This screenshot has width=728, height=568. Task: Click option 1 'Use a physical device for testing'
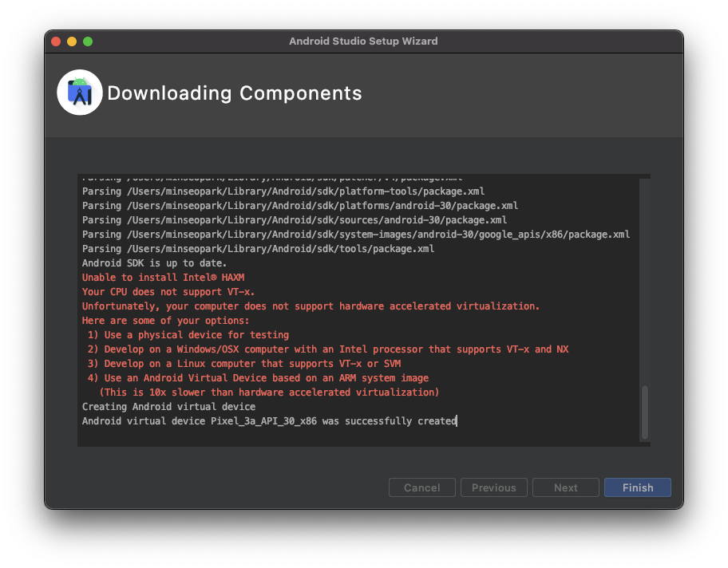(x=188, y=334)
